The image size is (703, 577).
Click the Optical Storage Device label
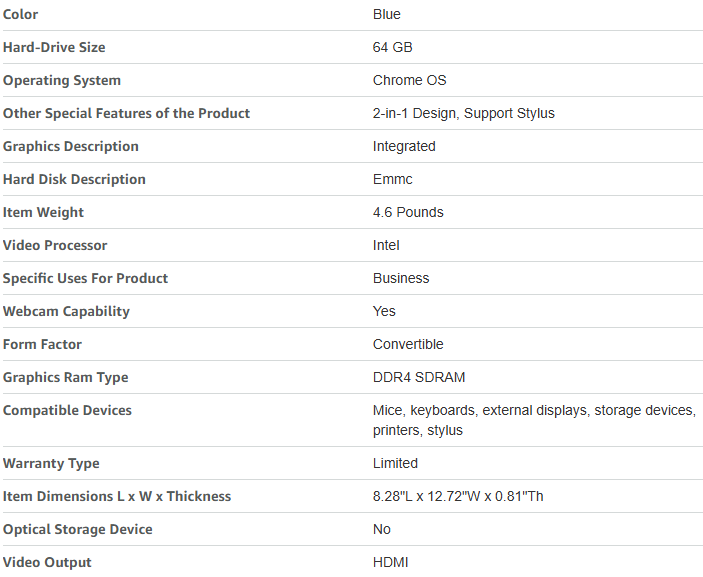78,529
